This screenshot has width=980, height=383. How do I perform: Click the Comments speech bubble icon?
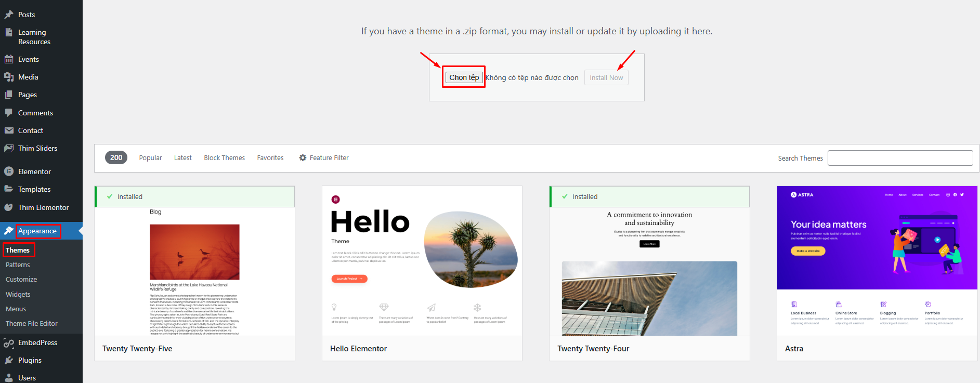[x=9, y=113]
